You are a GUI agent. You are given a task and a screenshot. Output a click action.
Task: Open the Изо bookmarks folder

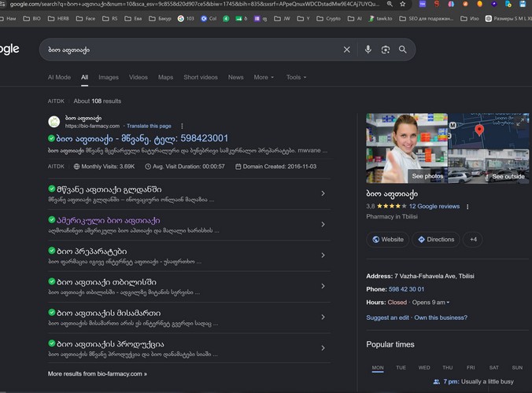point(470,18)
